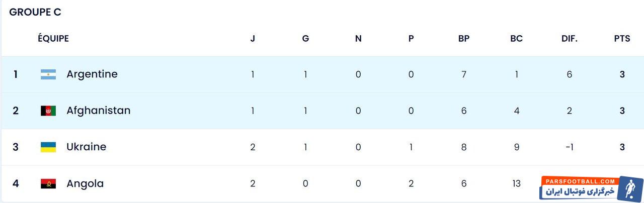Image resolution: width=644 pixels, height=203 pixels.
Task: Click the Afghanistan flag icon
Action: tap(48, 111)
